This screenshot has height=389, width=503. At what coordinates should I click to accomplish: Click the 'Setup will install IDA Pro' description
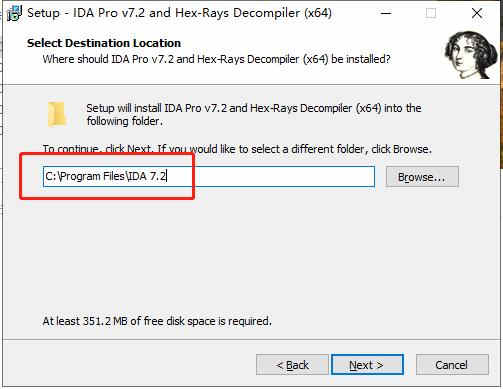(254, 114)
